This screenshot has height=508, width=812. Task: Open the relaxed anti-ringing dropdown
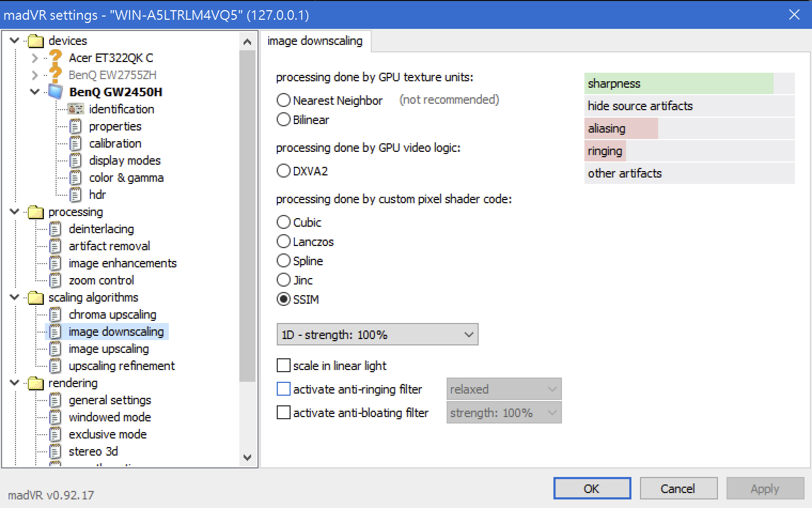pos(504,389)
